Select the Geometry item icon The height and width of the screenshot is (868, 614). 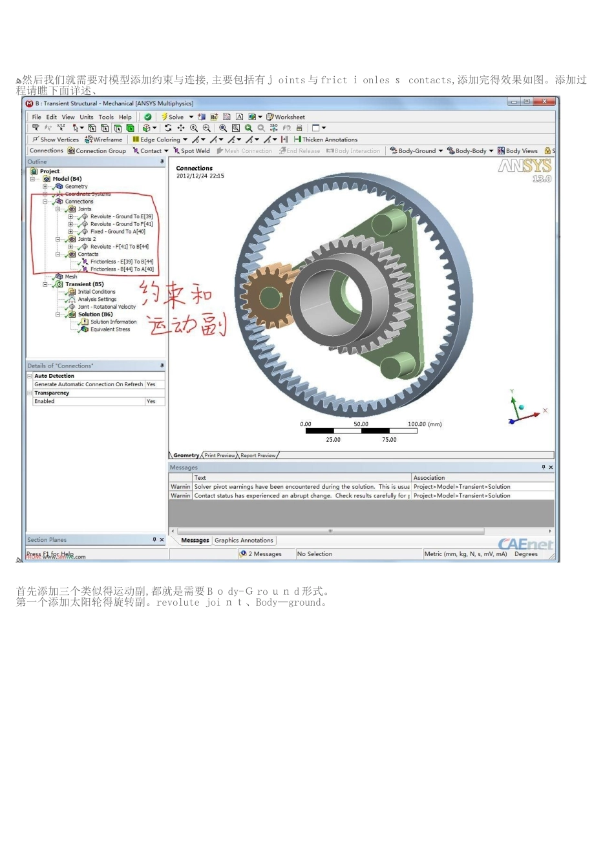point(59,187)
